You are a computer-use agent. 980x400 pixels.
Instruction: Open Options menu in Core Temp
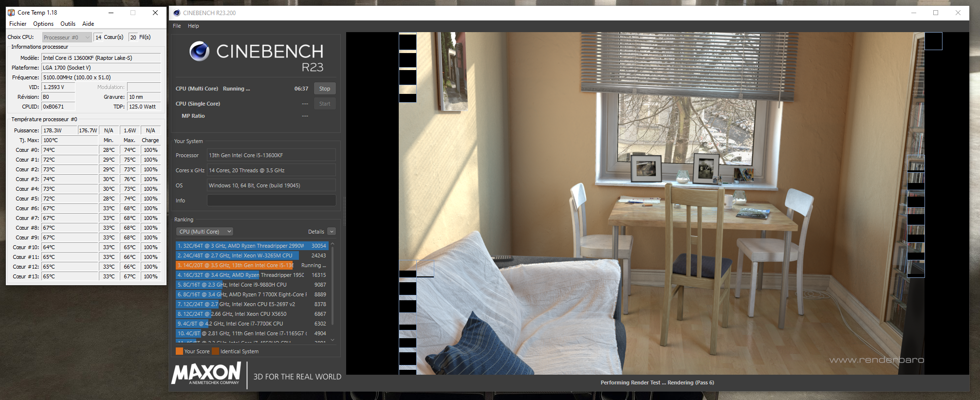(43, 24)
